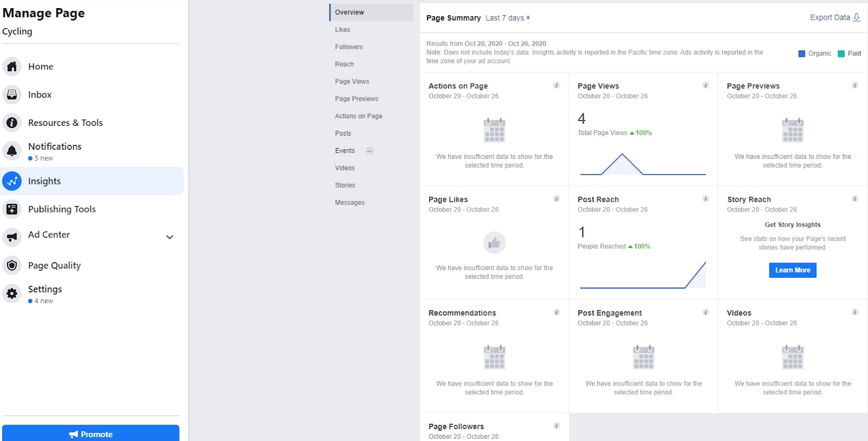This screenshot has height=441, width=868.
Task: Select the Publishing Tools icon
Action: point(12,209)
